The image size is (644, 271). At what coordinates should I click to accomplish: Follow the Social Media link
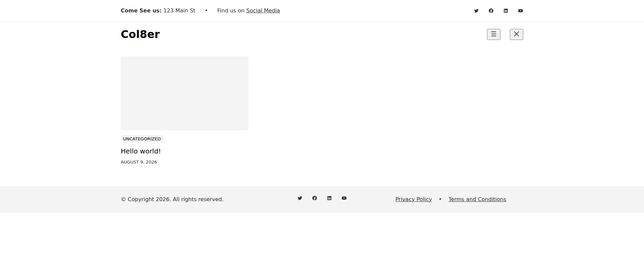coord(263,11)
